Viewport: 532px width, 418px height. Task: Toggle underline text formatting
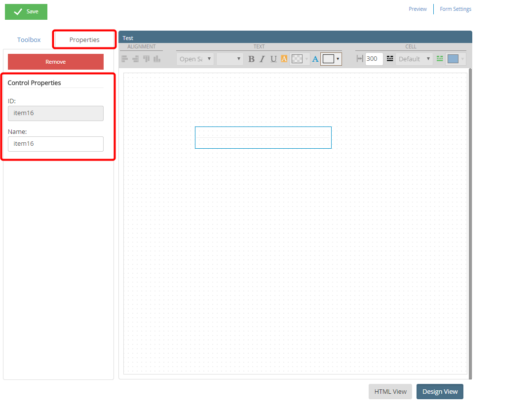pyautogui.click(x=273, y=59)
